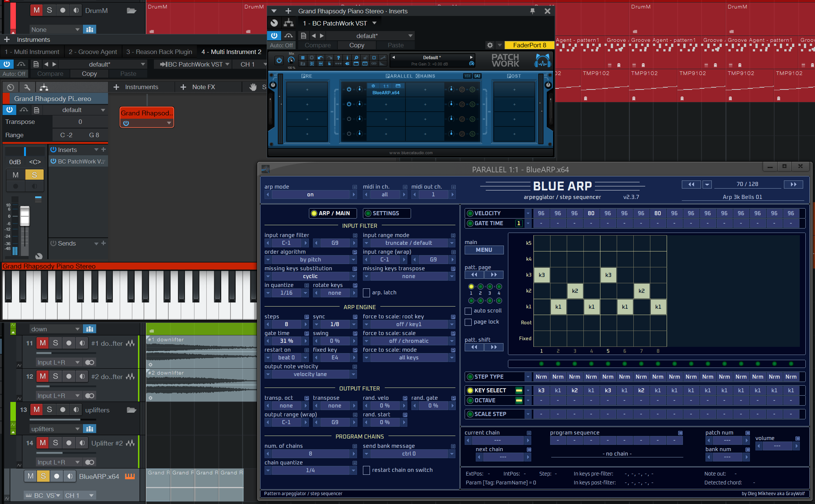
Task: Click the PatchWork undo arrow icon
Action: [320, 58]
